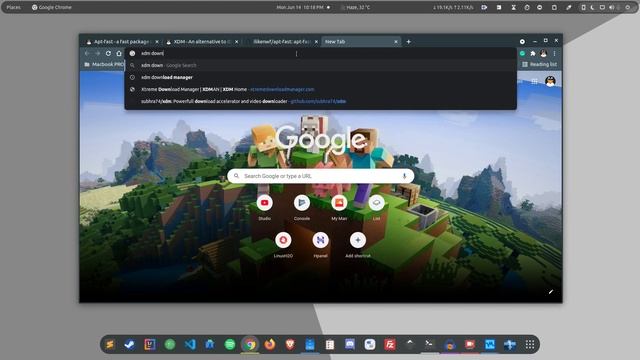
Task: Open the terminal from the dock
Action: (x=429, y=344)
